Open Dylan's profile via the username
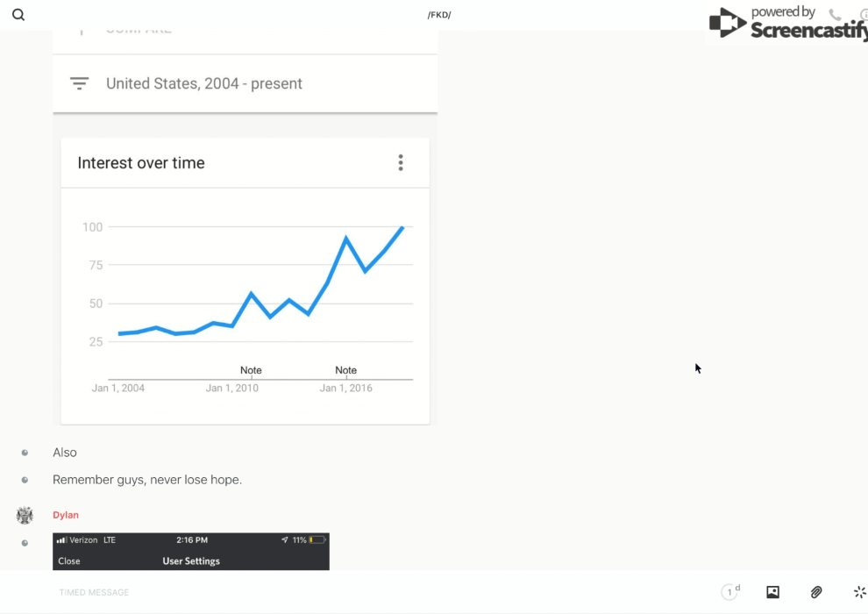 click(66, 515)
